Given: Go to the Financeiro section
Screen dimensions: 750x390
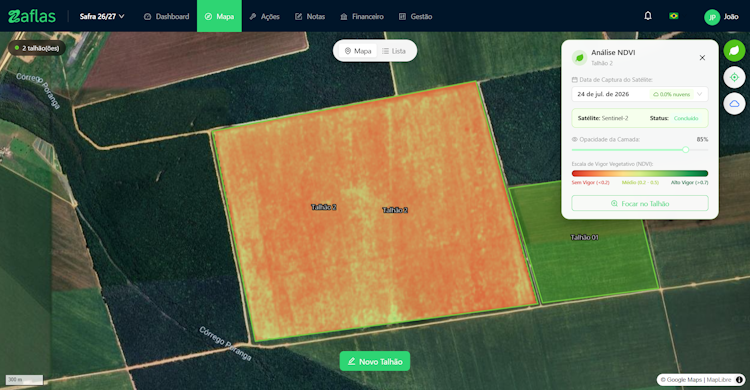Looking at the screenshot, I should point(362,16).
